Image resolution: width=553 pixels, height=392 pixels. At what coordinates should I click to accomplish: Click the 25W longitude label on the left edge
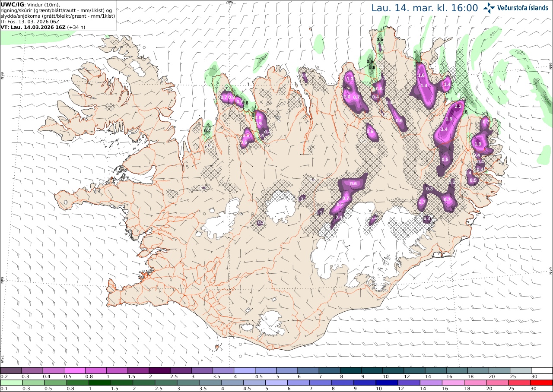2,359
